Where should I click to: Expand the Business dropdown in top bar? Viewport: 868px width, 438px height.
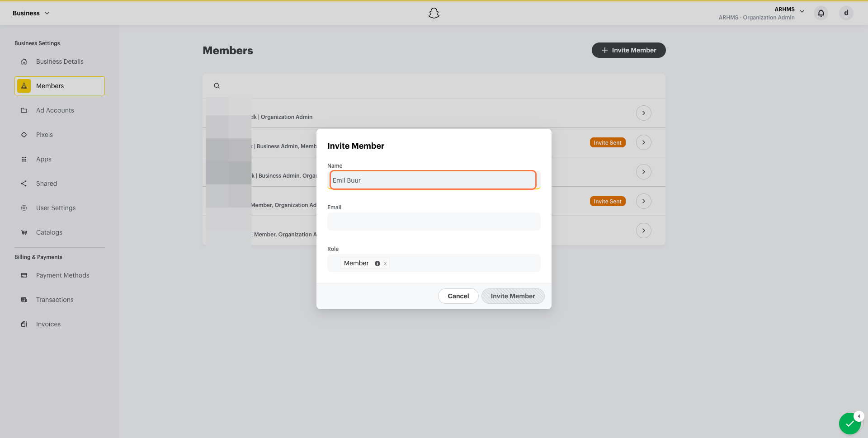point(31,13)
